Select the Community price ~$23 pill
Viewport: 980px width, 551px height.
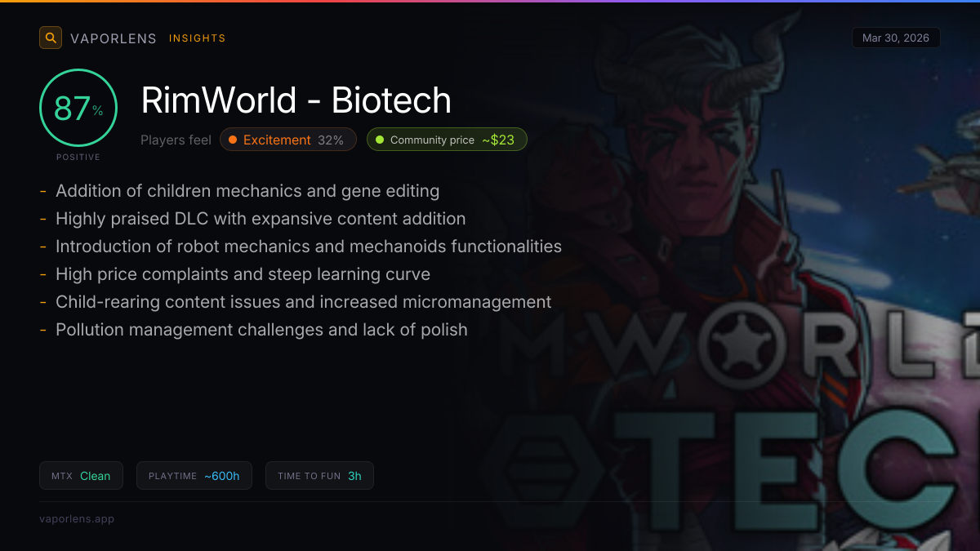click(447, 140)
